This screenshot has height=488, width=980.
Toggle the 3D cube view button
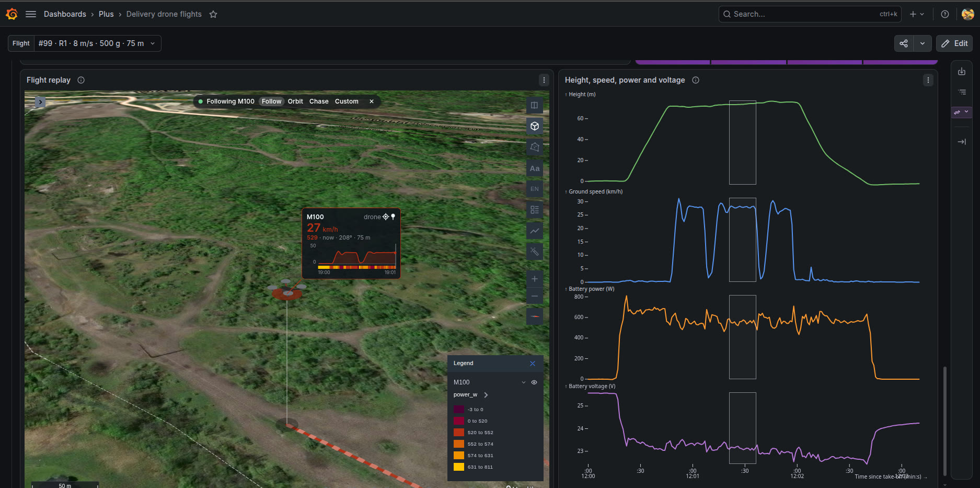coord(534,126)
